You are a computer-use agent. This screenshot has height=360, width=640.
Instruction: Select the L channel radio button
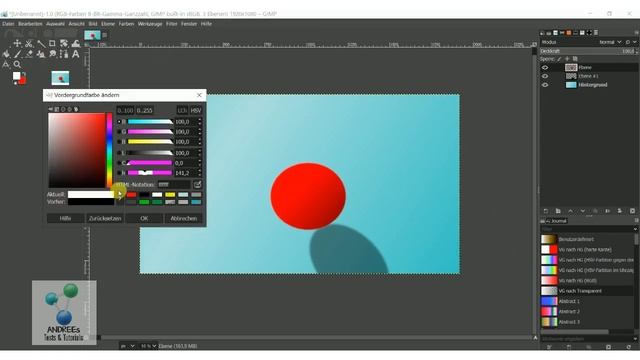119,153
